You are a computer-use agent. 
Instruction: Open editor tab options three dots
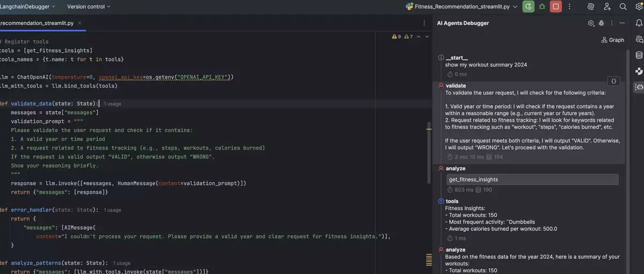(424, 24)
